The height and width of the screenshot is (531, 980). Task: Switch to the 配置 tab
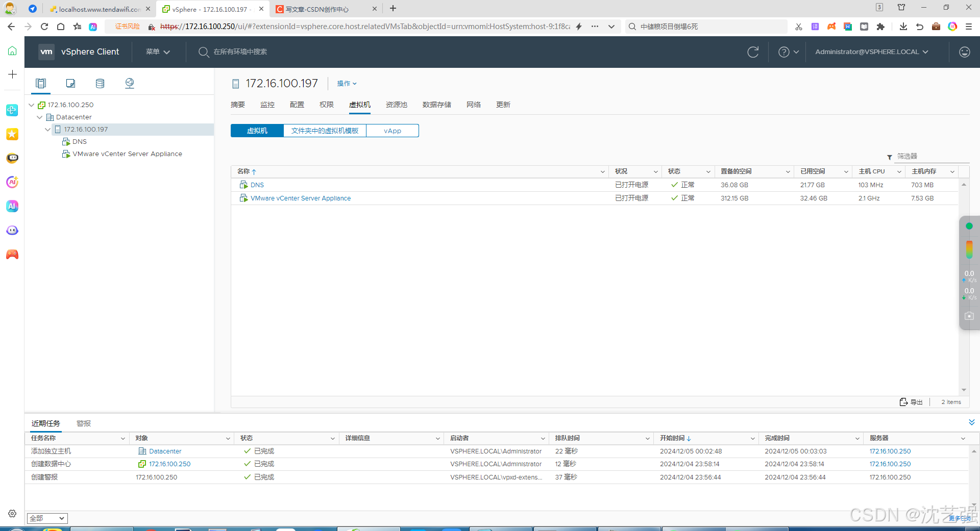coord(297,105)
